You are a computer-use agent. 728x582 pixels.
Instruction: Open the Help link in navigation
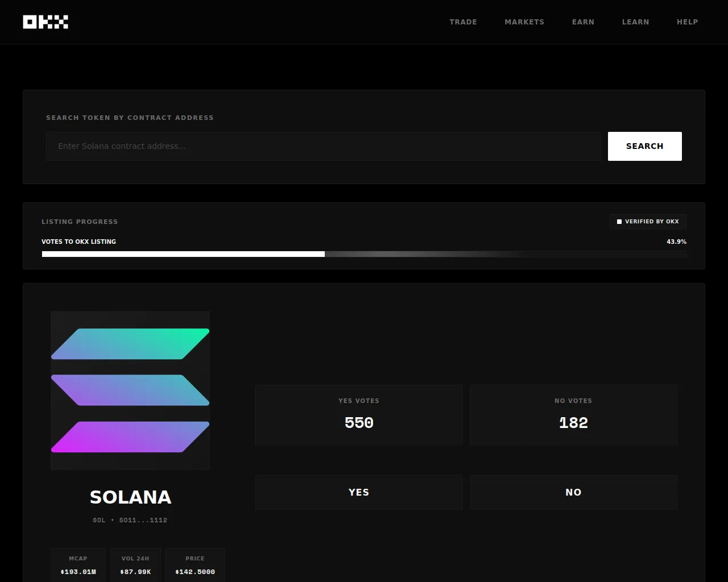[x=687, y=22]
